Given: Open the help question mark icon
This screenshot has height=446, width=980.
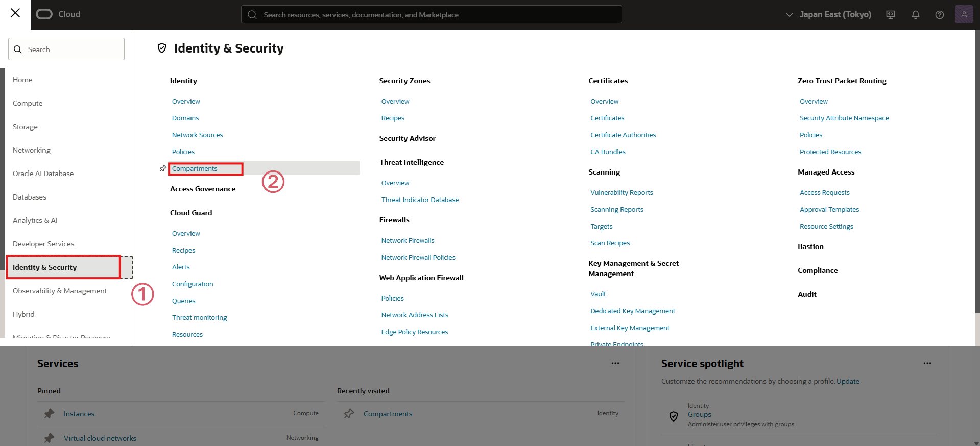Looking at the screenshot, I should coord(940,15).
